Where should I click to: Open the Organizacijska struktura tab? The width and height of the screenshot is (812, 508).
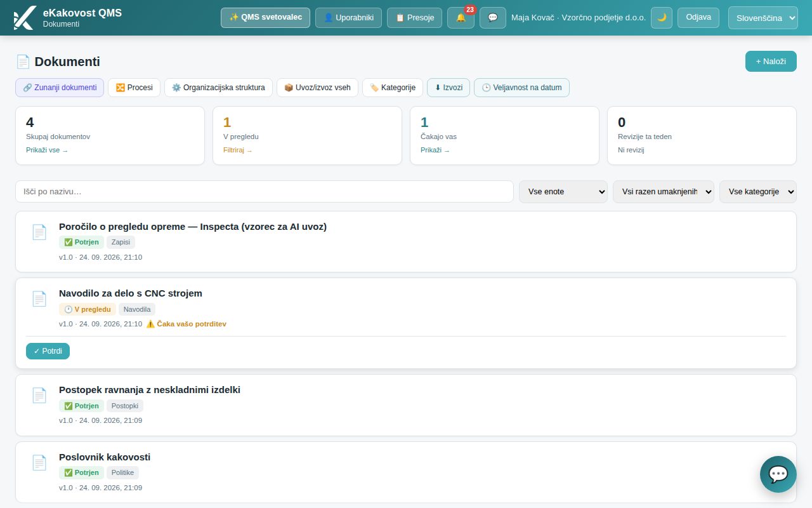(x=218, y=88)
